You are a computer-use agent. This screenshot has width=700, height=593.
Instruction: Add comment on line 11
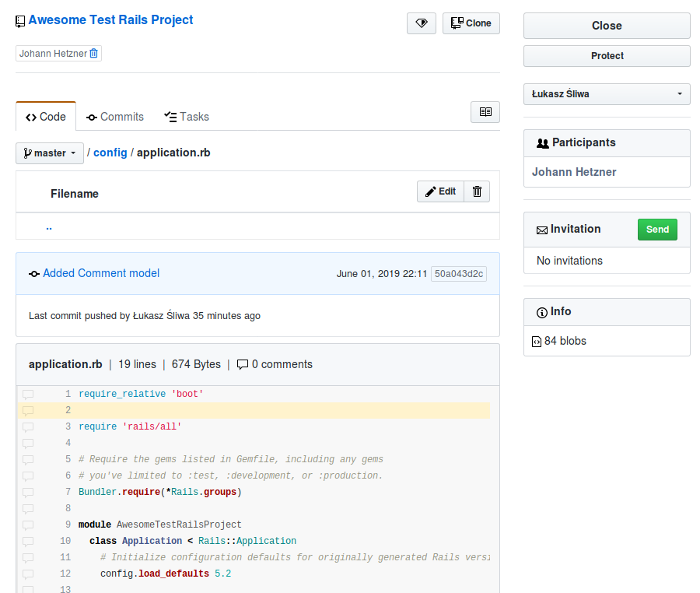28,558
